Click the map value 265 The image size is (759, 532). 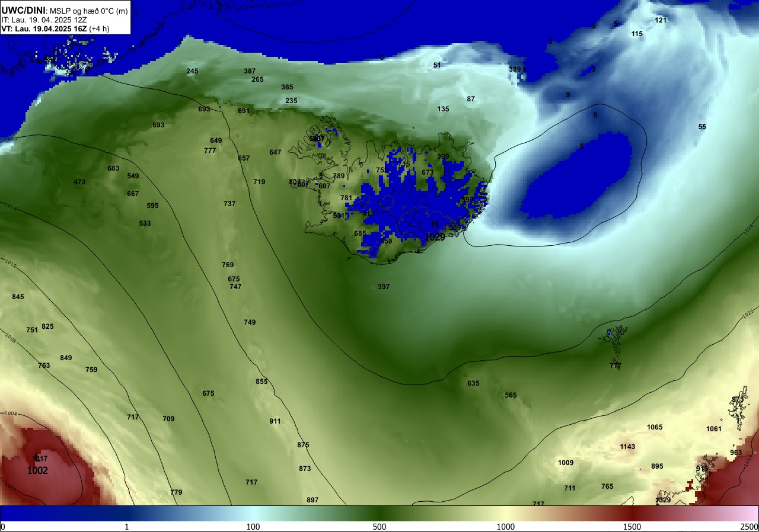pos(257,79)
